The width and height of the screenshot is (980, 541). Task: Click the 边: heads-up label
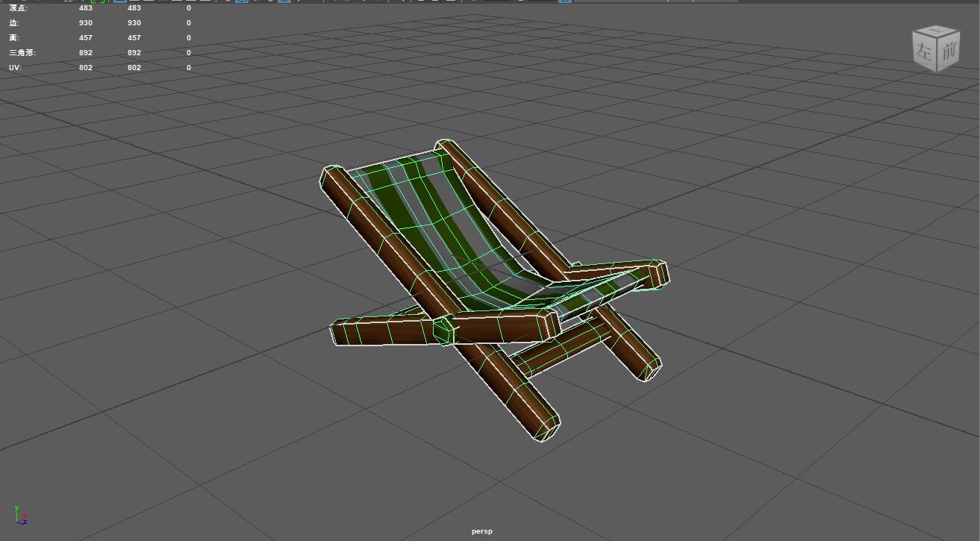(14, 22)
